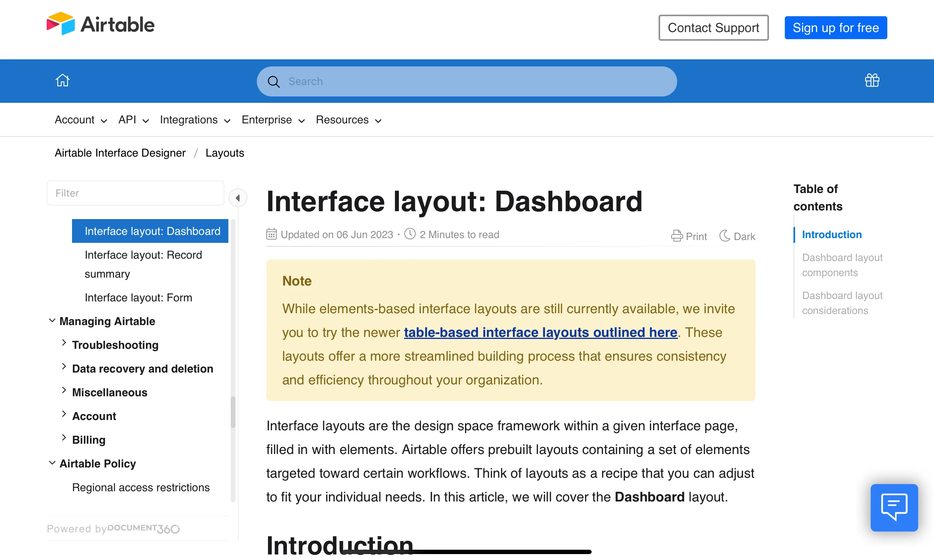Image resolution: width=934 pixels, height=560 pixels.
Task: Jump to Dashboard layout components section
Action: [842, 265]
